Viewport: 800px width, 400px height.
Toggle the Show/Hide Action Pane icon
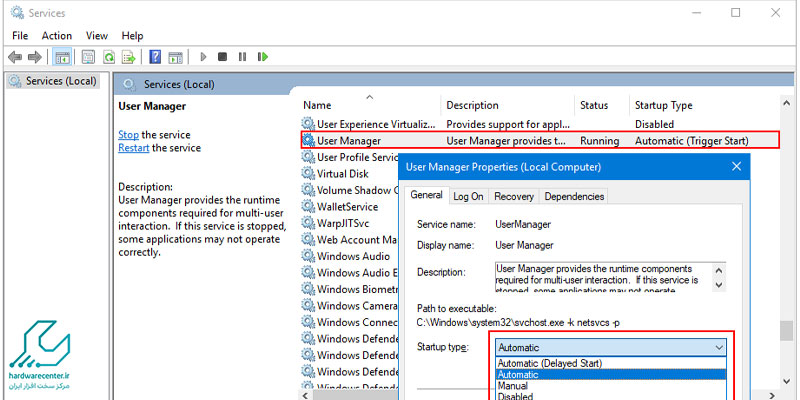coord(176,57)
